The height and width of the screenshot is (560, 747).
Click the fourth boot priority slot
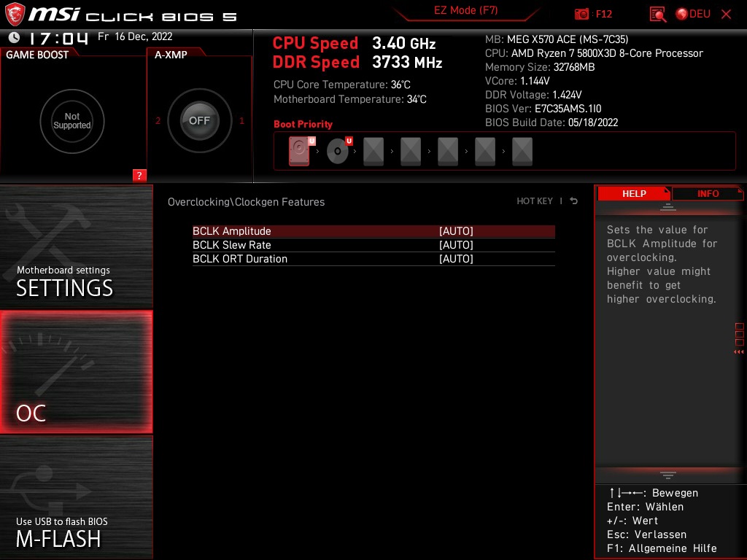pyautogui.click(x=411, y=152)
